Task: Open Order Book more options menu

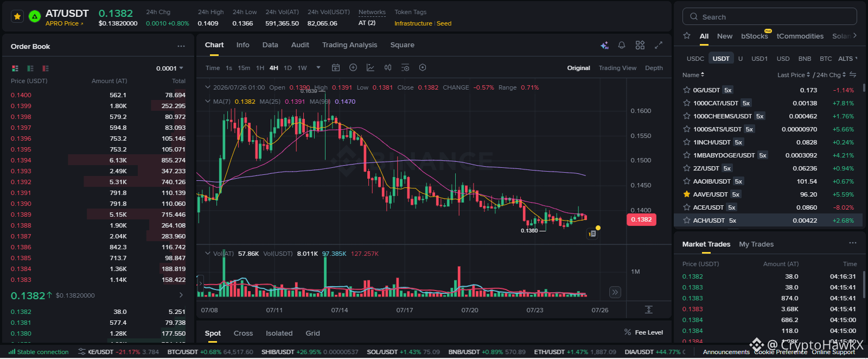Action: pos(181,46)
